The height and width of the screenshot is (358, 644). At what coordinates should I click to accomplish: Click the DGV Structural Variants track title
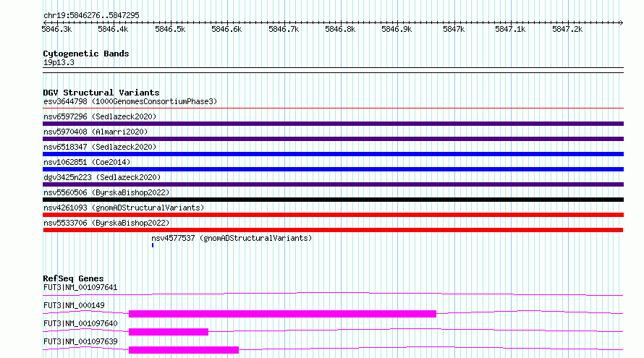point(101,93)
